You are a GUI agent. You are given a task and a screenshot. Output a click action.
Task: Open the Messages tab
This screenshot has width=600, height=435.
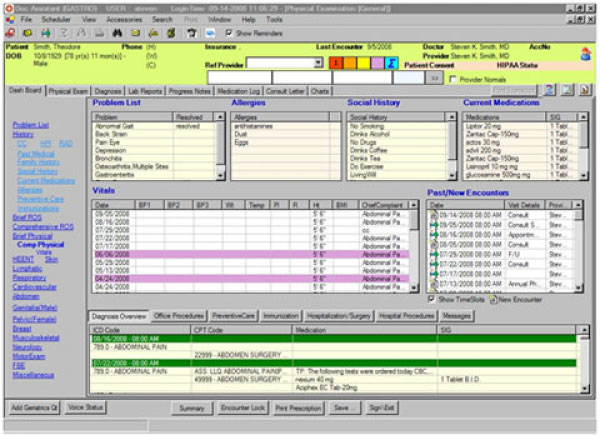(457, 316)
